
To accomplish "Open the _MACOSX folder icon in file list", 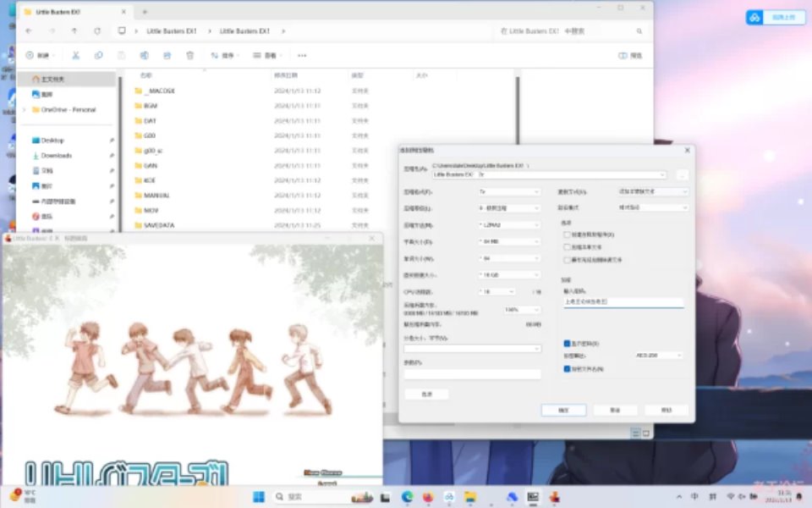I will pos(138,91).
